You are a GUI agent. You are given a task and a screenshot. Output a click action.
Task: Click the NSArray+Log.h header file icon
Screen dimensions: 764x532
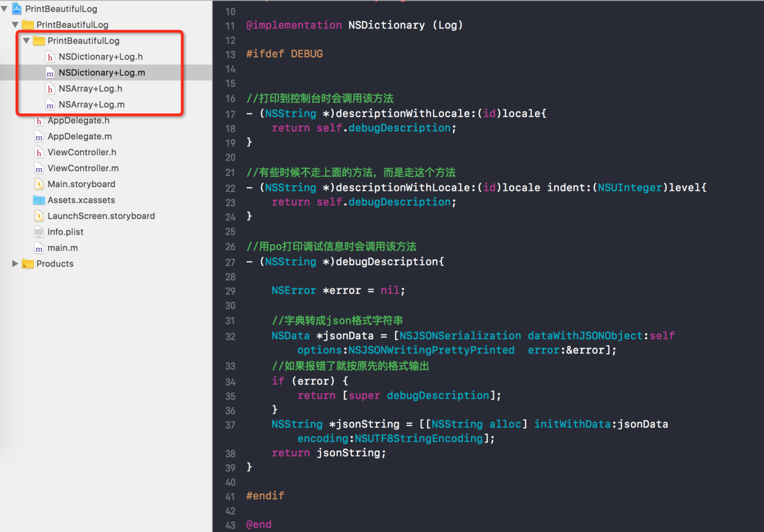tap(50, 89)
